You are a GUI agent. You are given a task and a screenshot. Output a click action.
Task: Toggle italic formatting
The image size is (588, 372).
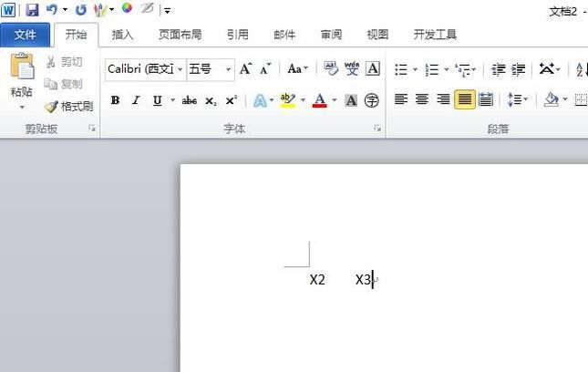click(136, 100)
